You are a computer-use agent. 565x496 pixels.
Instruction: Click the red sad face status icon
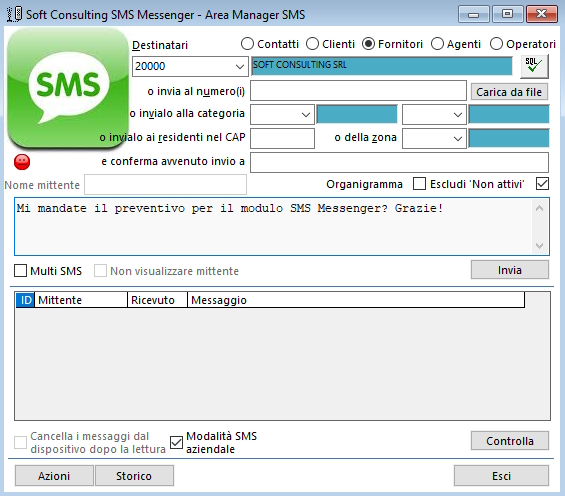(x=22, y=162)
